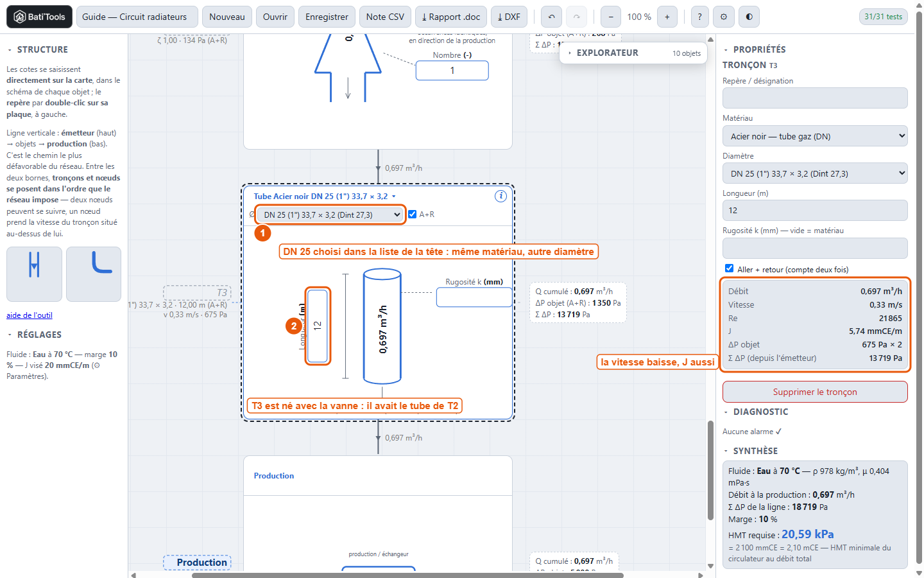This screenshot has width=924, height=578.
Task: Click Supprimer le tronçon button
Action: pyautogui.click(x=815, y=392)
